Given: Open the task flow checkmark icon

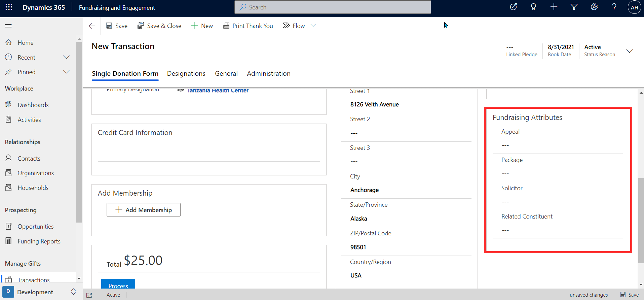Looking at the screenshot, I should coord(514,7).
